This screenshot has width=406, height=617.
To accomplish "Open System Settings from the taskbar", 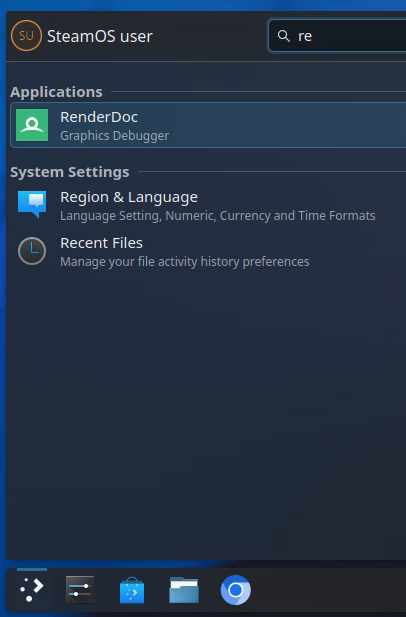I will pos(80,589).
